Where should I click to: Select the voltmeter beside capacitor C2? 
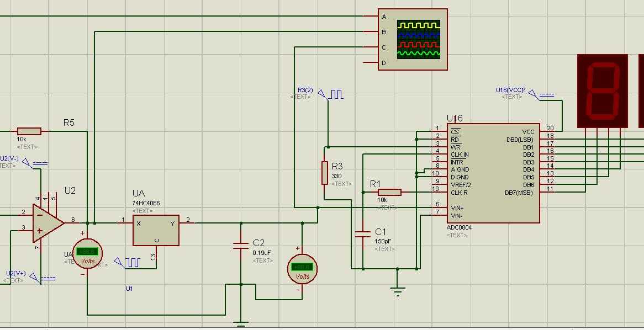(302, 268)
